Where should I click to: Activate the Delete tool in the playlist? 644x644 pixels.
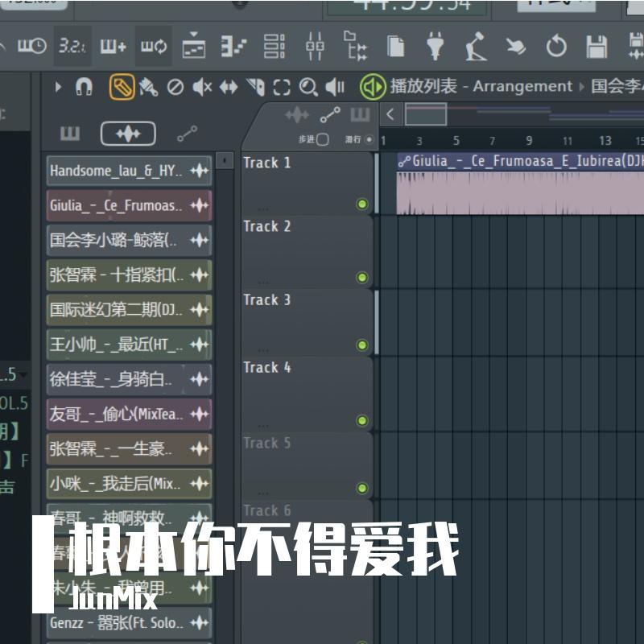point(176,87)
